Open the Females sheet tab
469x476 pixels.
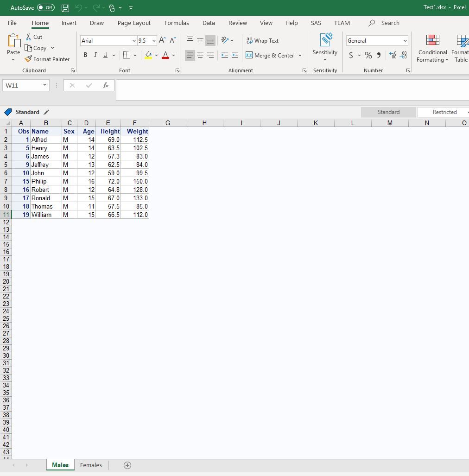click(90, 465)
